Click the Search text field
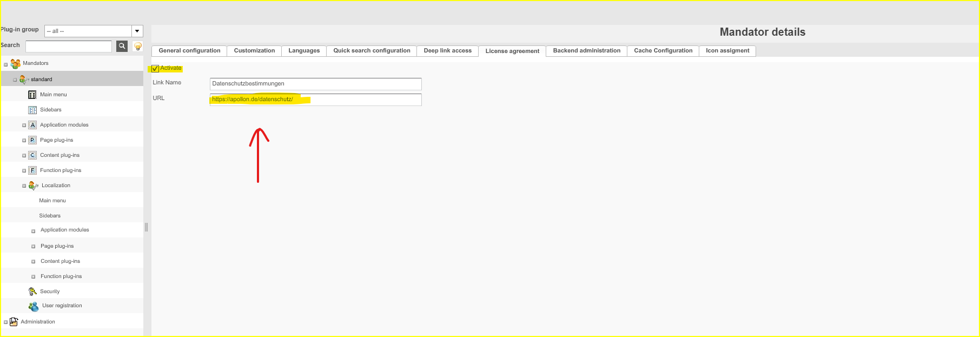Viewport: 980px width, 337px height. [x=69, y=47]
